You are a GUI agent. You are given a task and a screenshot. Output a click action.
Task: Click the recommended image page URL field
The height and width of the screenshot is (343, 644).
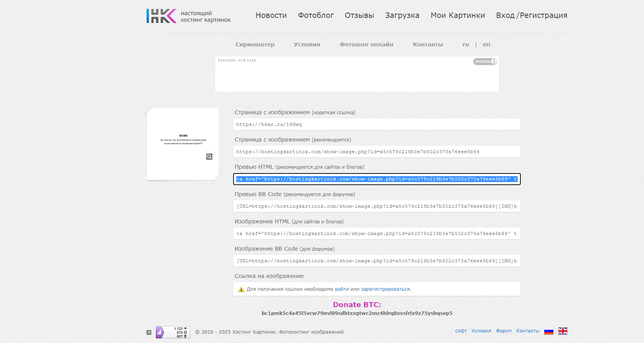377,152
